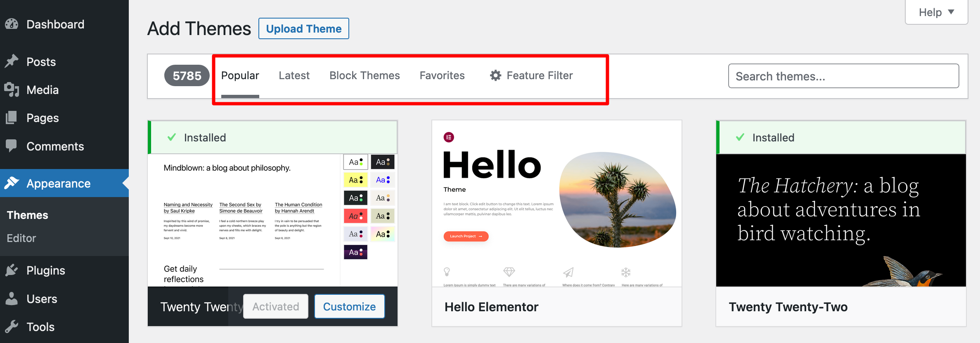The height and width of the screenshot is (343, 980).
Task: Click the Pages icon in the sidebar
Action: pyautogui.click(x=12, y=117)
